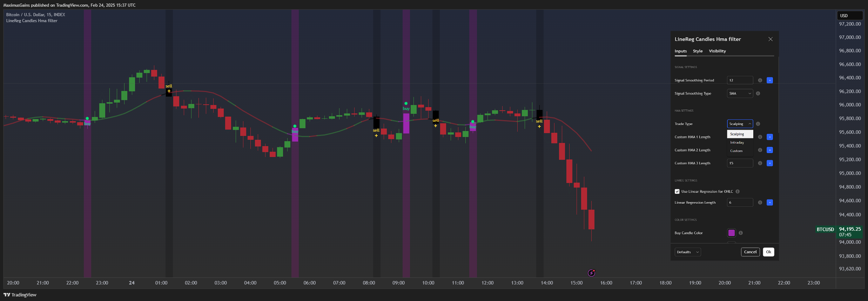Image resolution: width=868 pixels, height=301 pixels.
Task: Open the Signal Smoothing Type SMA dropdown
Action: [x=740, y=93]
